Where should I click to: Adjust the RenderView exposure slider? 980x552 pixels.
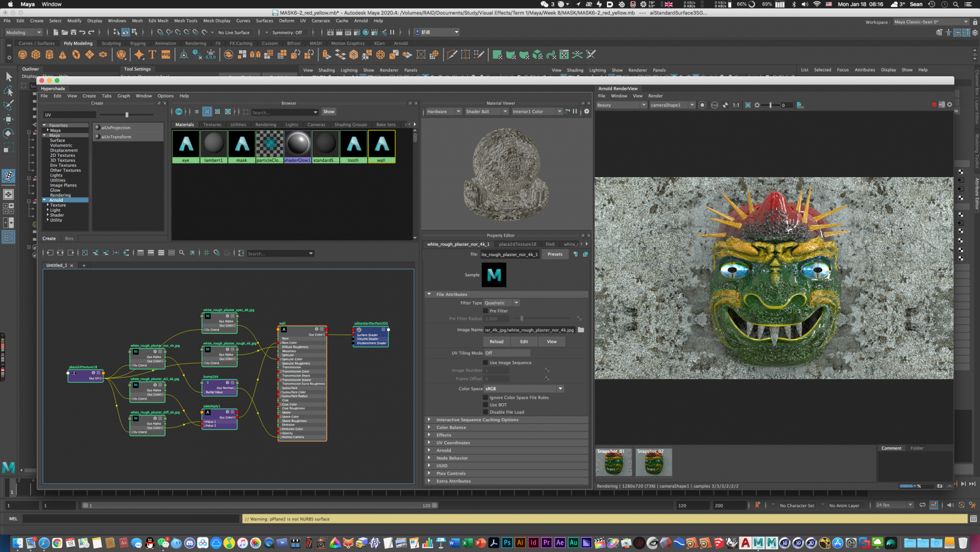tap(770, 105)
